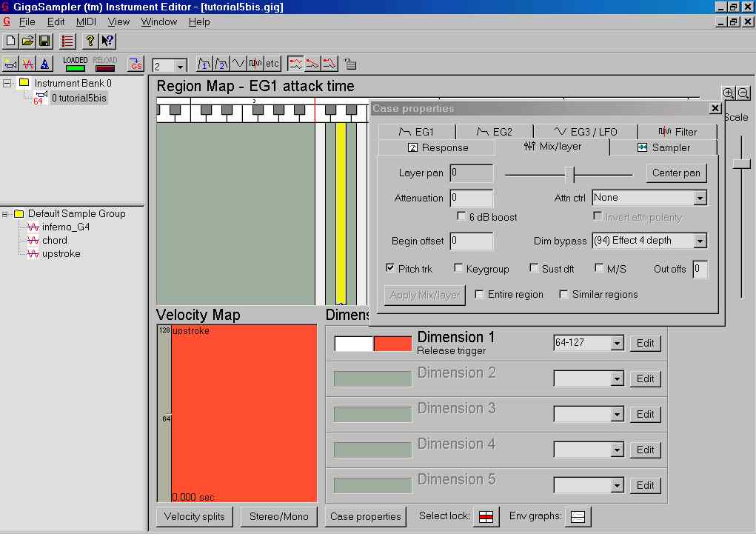This screenshot has width=756, height=534.
Task: Check the Similar regions checkbox
Action: 563,294
